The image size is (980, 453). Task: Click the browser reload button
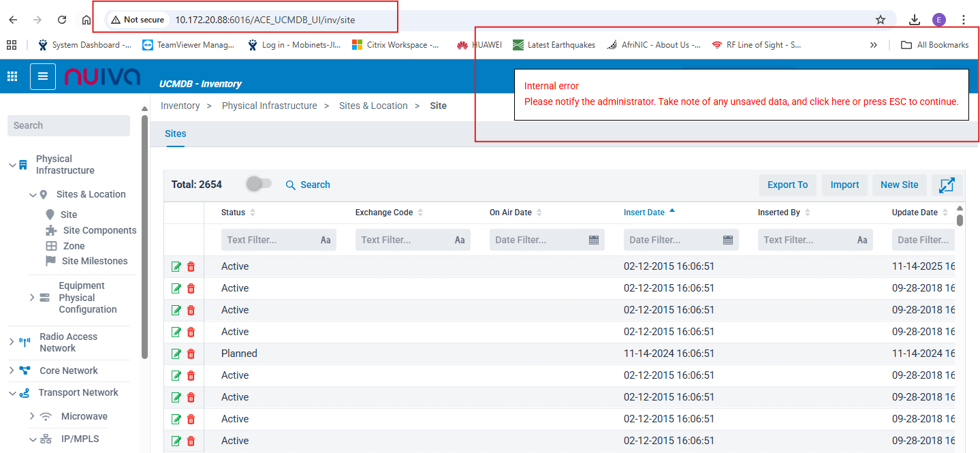point(62,20)
